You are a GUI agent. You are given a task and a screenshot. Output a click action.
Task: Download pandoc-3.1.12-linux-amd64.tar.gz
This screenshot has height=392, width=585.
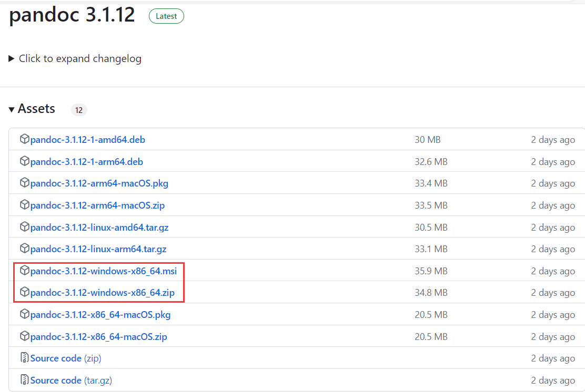tap(99, 228)
